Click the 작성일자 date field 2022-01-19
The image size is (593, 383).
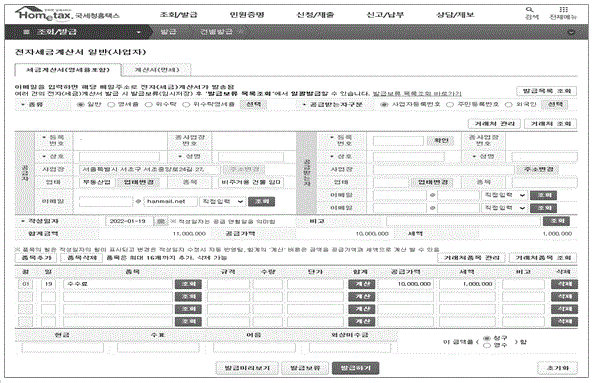pos(130,221)
